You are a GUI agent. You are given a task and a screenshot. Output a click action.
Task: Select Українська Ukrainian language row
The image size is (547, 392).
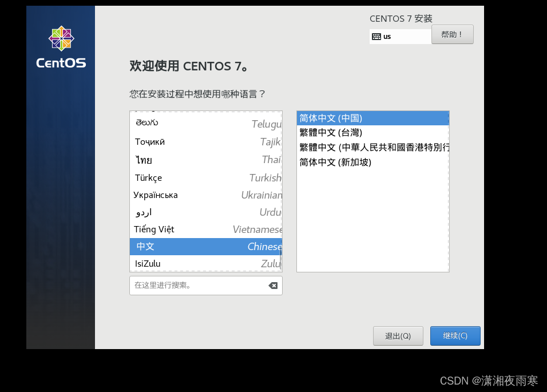pyautogui.click(x=206, y=195)
